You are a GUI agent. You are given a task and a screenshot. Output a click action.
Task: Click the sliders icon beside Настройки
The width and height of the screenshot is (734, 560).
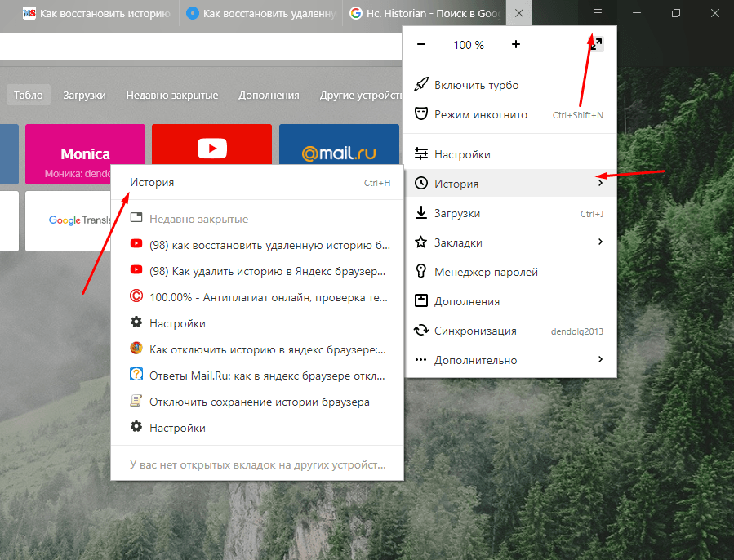(x=420, y=153)
